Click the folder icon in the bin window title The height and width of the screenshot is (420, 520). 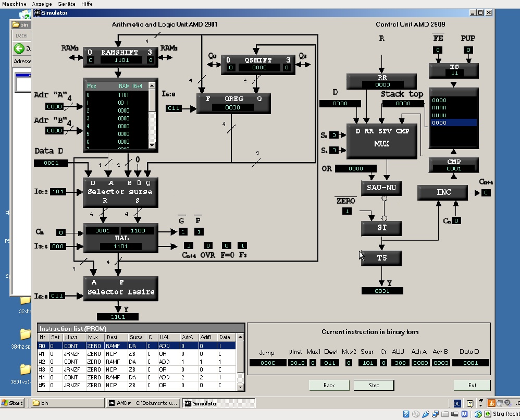16,24
